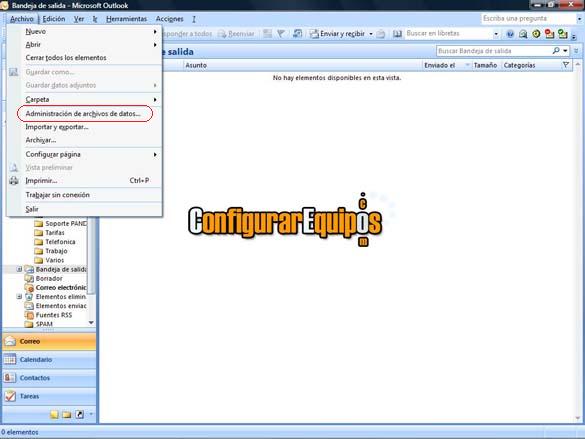Focus the Buscar Bandeja de salida field

(494, 51)
